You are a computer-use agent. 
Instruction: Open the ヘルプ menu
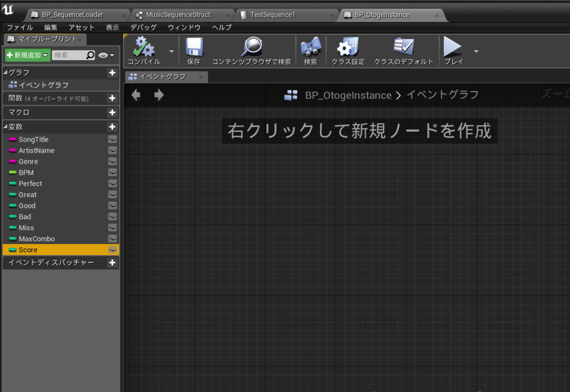click(222, 28)
